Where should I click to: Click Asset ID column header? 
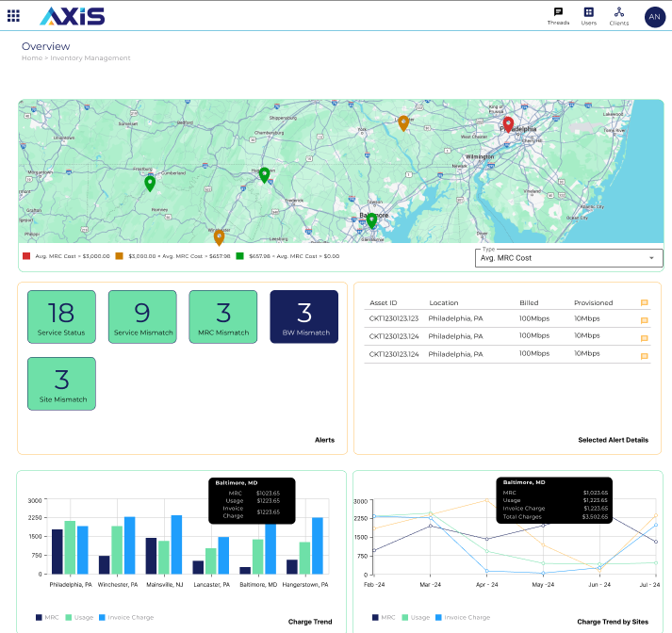tap(384, 302)
